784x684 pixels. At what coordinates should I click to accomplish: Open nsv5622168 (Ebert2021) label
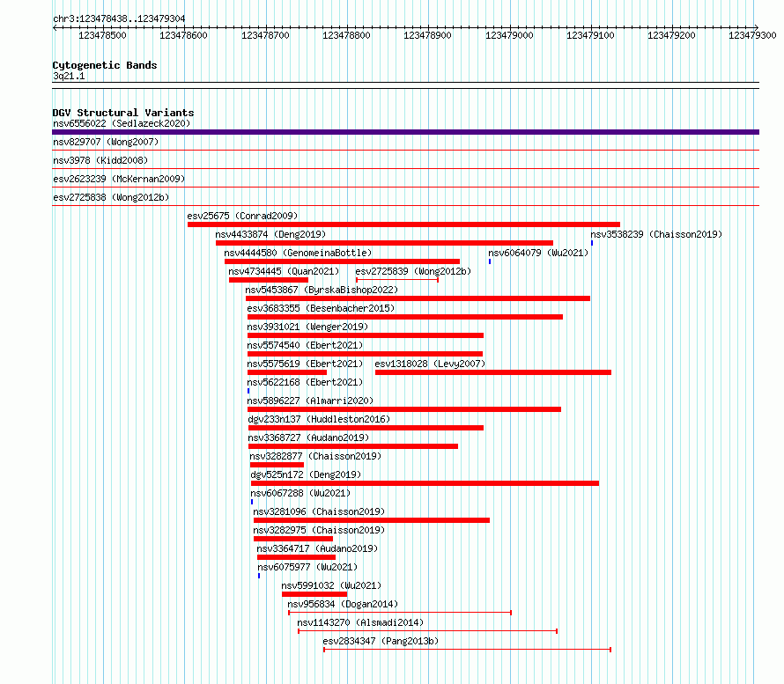305,382
